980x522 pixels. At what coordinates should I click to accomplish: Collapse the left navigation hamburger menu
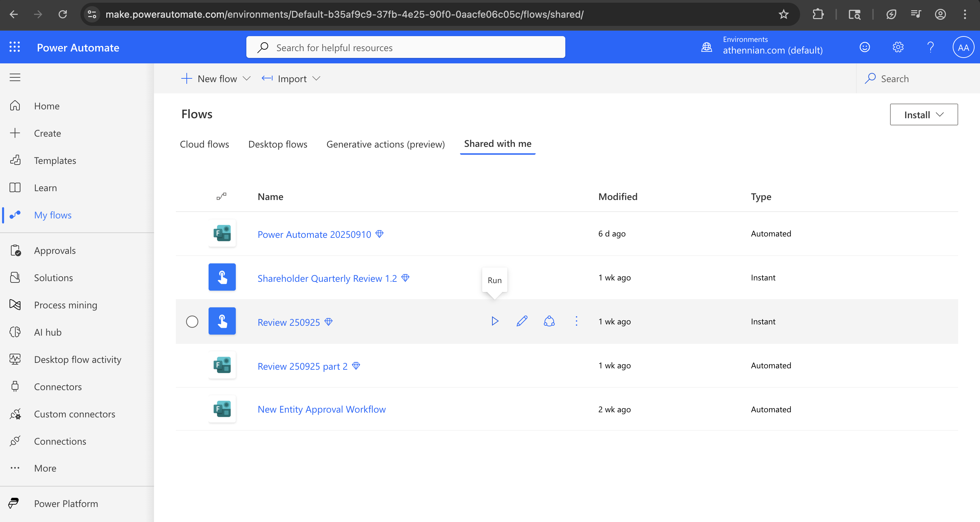[15, 78]
